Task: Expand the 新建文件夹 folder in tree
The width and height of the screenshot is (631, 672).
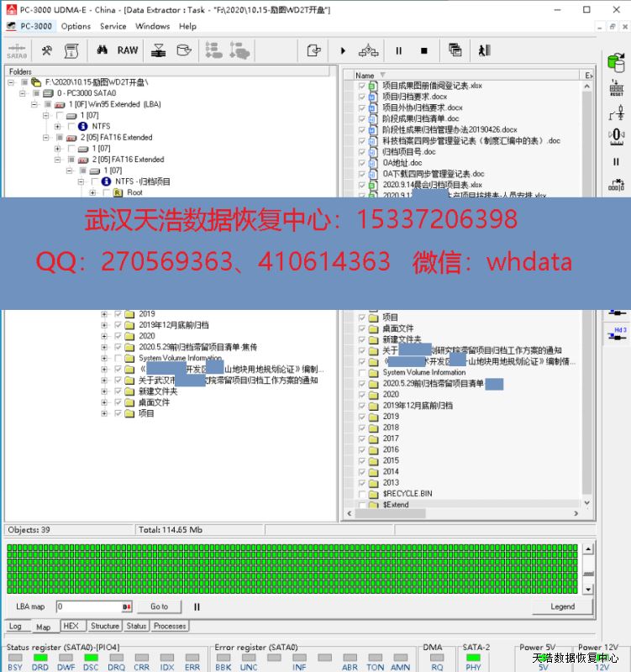Action: [x=105, y=391]
